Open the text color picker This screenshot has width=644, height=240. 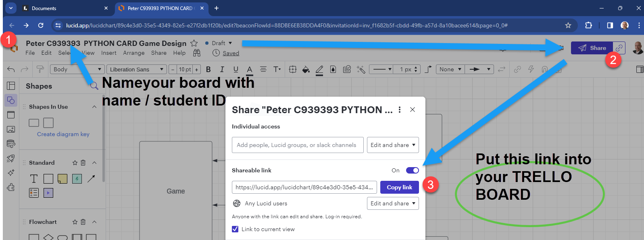tap(250, 70)
